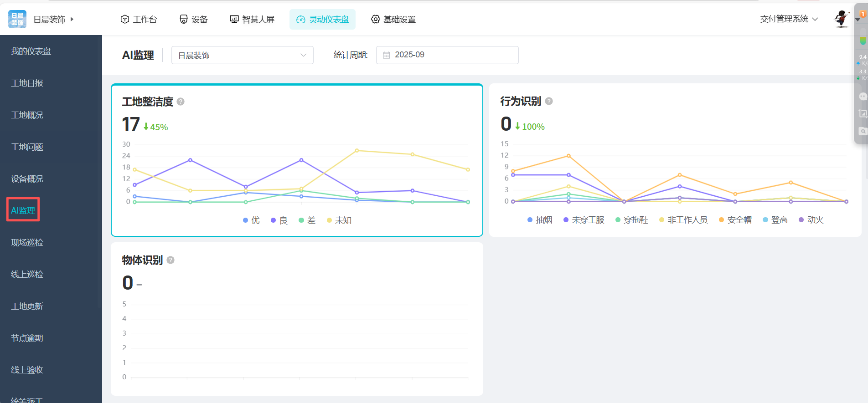Open 现场巡检 in sidebar
The width and height of the screenshot is (868, 403).
(27, 243)
